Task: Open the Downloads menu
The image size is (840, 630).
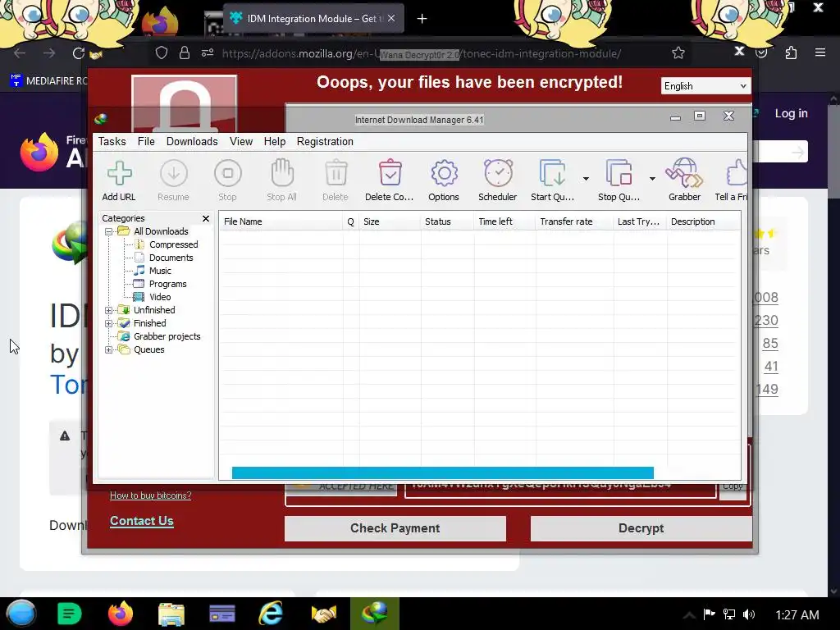Action: click(192, 141)
